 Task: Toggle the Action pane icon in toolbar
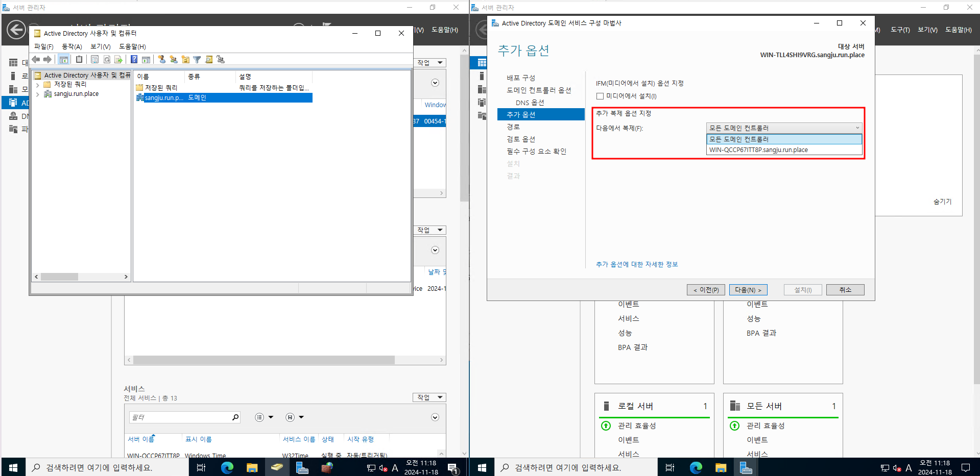146,60
